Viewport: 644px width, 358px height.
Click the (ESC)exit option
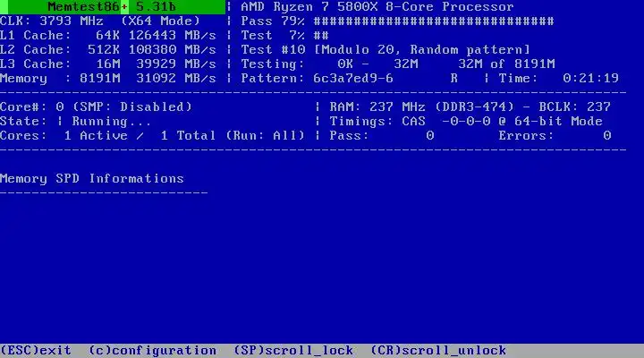click(35, 351)
